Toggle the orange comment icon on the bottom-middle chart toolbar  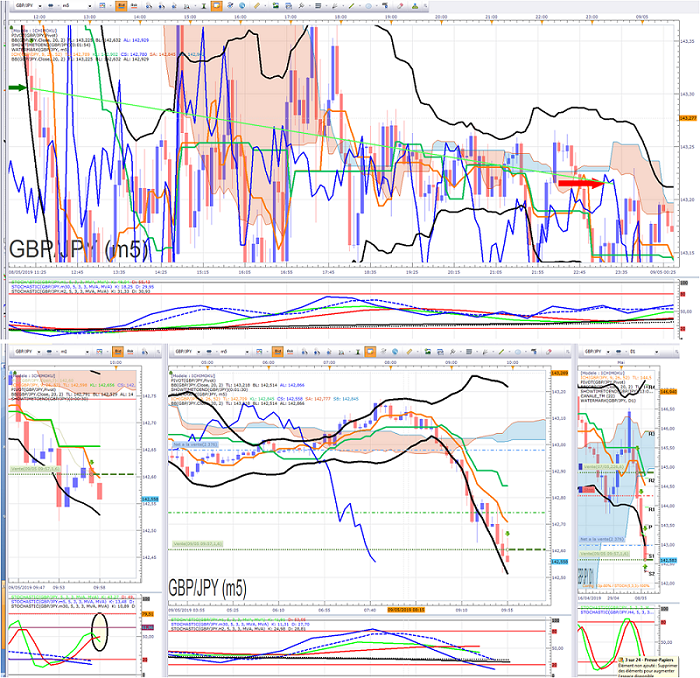click(x=370, y=352)
